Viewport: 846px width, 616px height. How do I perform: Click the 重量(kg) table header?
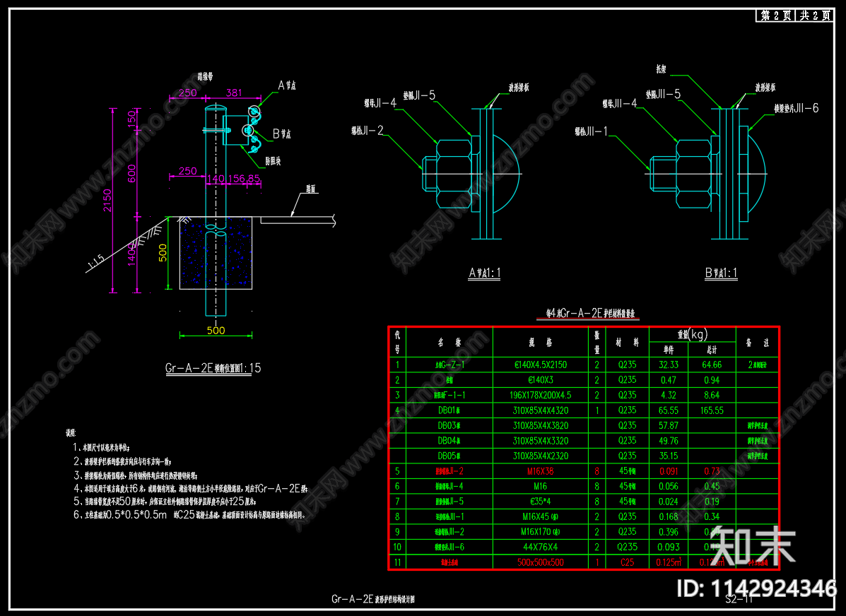point(692,334)
